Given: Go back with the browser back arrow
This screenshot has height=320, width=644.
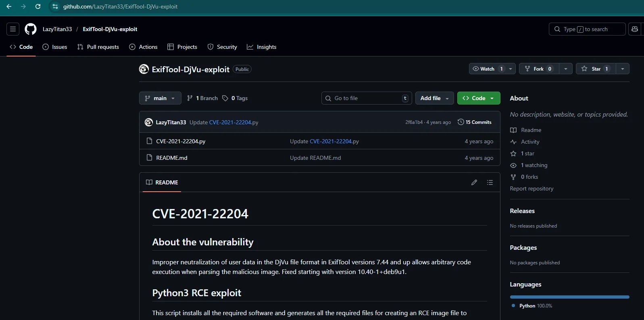Looking at the screenshot, I should click(9, 6).
